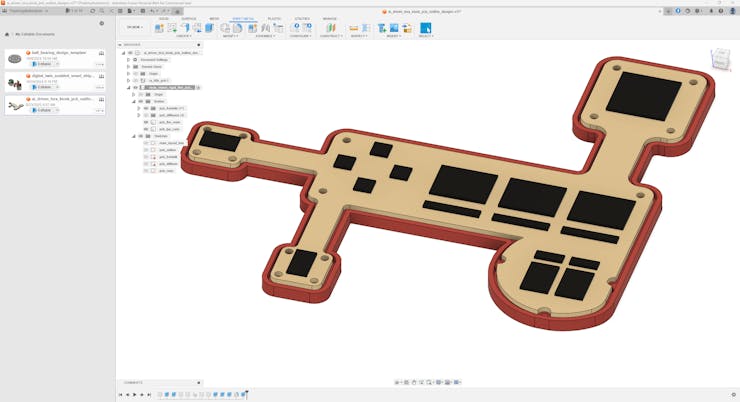Click the Select tool icon in toolbar
The image size is (740, 402).
tap(425, 28)
